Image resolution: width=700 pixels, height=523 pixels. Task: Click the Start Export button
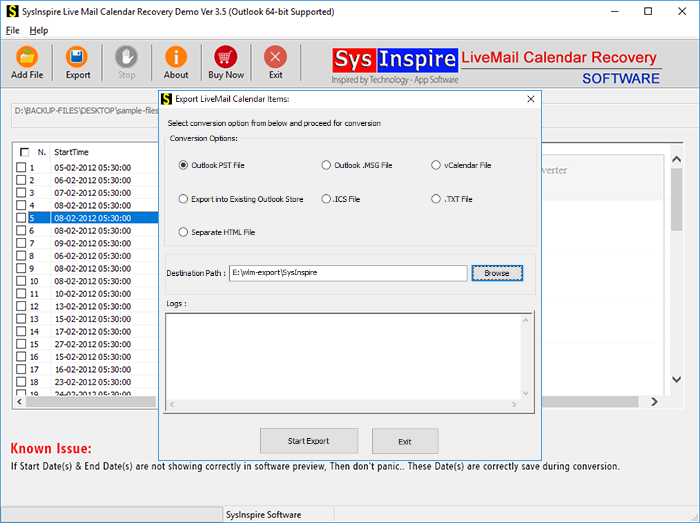pyautogui.click(x=309, y=441)
